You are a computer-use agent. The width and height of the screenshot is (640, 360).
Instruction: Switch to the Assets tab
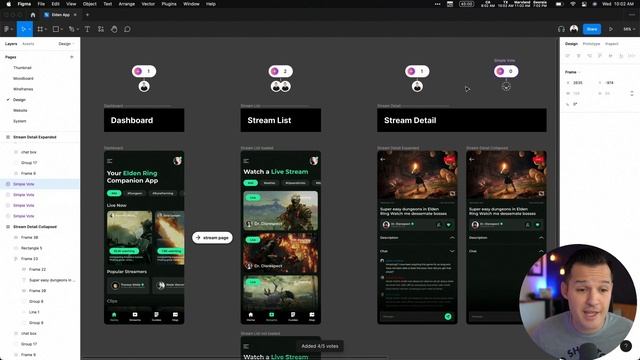pyautogui.click(x=28, y=44)
